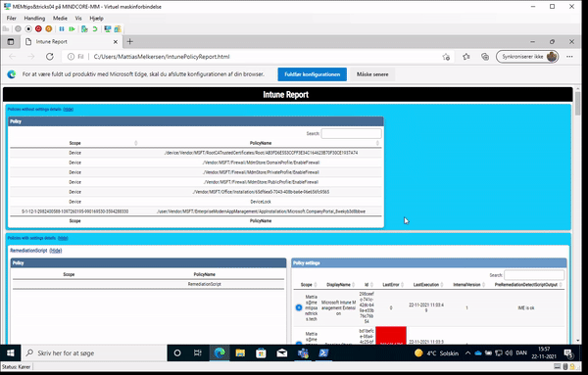Click Måske senere button
Image resolution: width=588 pixels, height=375 pixels.
click(x=372, y=74)
